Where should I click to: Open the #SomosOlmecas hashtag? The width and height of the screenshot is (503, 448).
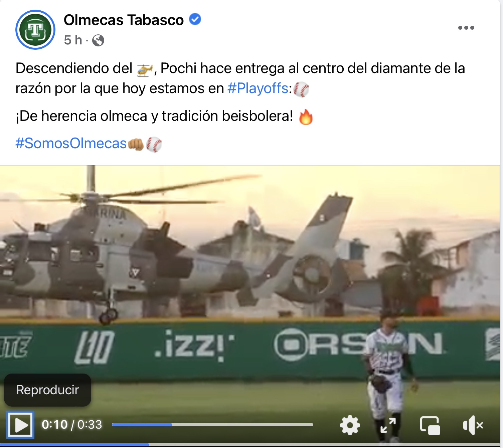[71, 144]
